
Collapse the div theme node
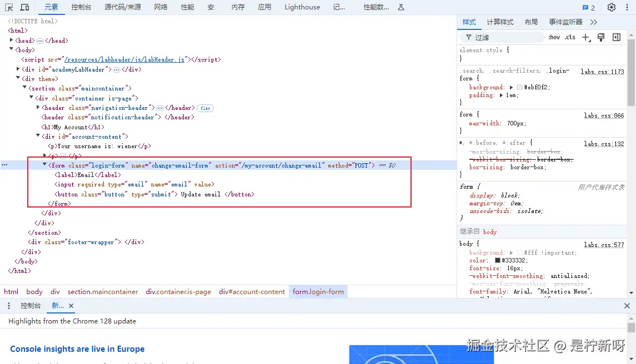(x=18, y=78)
